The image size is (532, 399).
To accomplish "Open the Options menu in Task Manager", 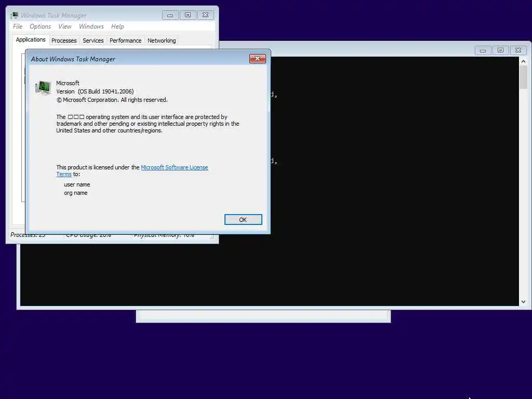I will point(40,26).
